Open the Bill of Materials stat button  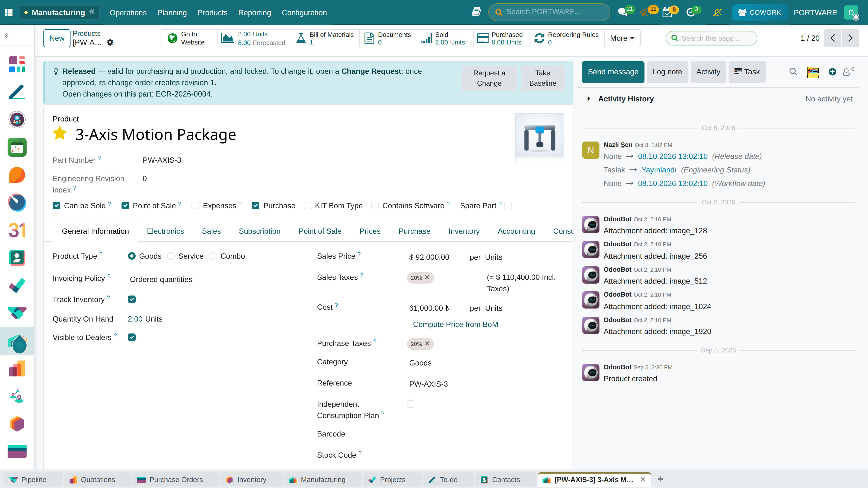point(325,38)
